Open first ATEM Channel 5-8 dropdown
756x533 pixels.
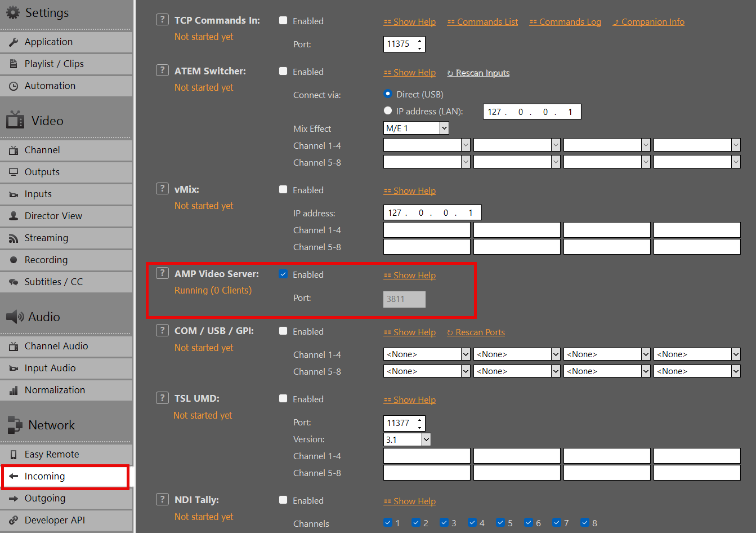click(x=427, y=162)
